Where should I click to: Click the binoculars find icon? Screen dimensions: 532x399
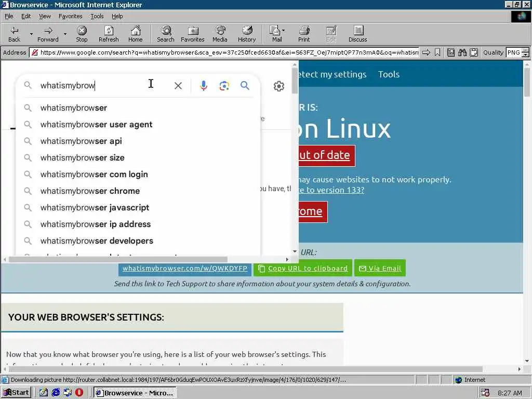tap(462, 52)
